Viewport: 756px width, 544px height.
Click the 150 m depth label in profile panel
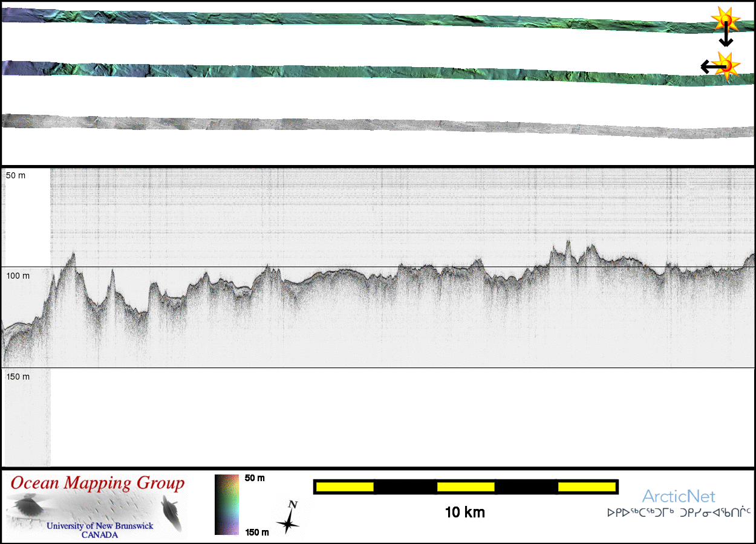(18, 377)
